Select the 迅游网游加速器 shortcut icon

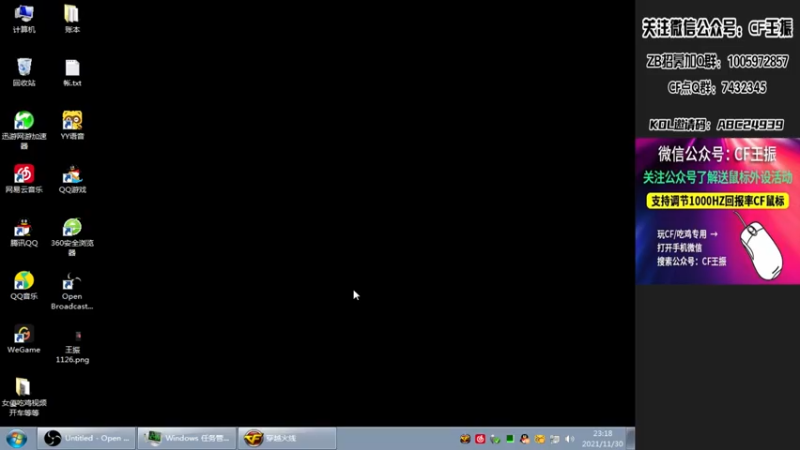pos(24,130)
